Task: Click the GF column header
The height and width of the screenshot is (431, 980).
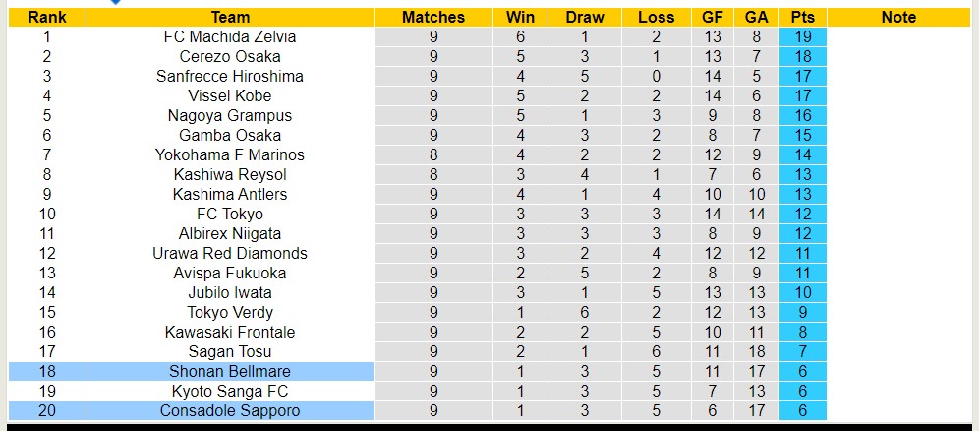Action: point(713,17)
